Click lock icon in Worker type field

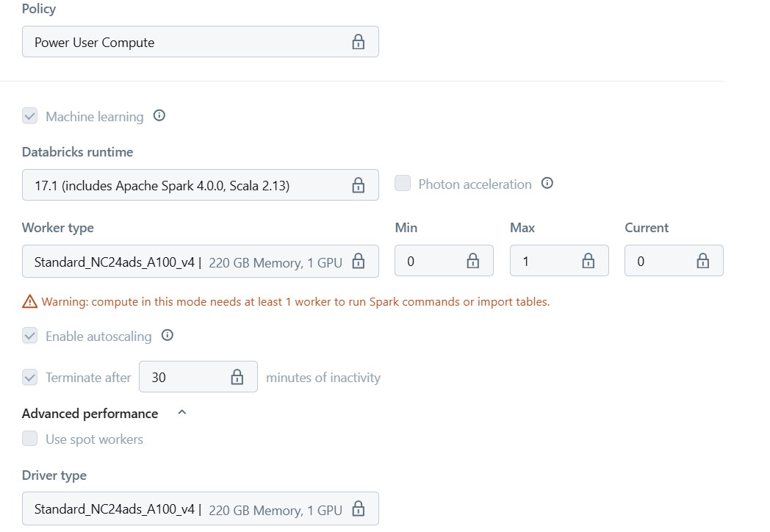358,261
